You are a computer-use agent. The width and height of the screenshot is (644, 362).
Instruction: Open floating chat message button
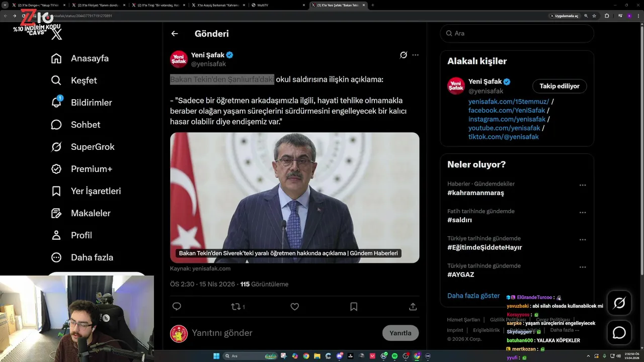pyautogui.click(x=619, y=333)
